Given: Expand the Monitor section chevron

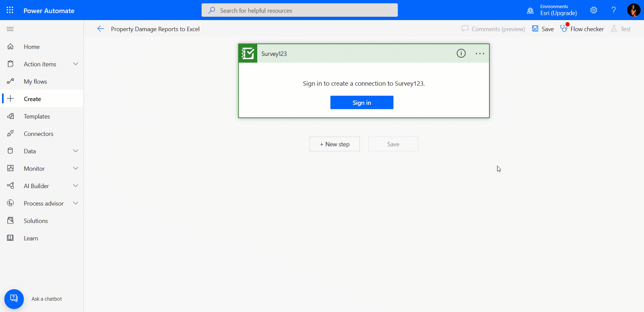Looking at the screenshot, I should pyautogui.click(x=75, y=168).
